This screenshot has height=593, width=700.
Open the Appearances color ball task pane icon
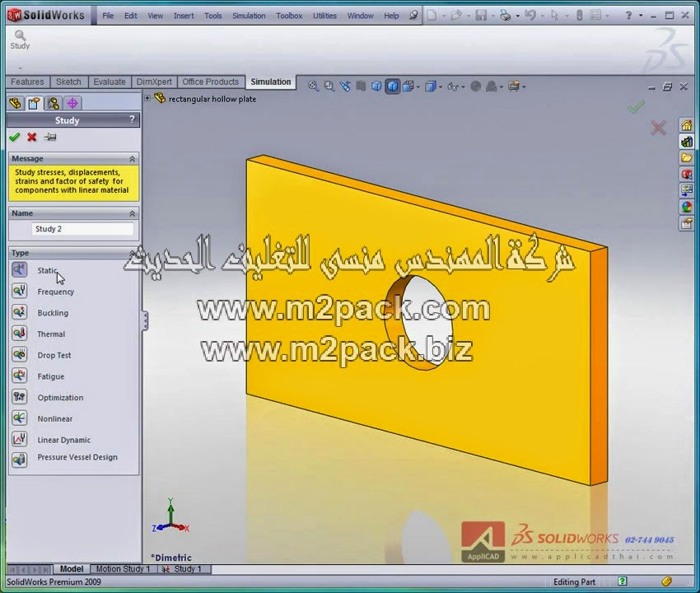(x=687, y=207)
